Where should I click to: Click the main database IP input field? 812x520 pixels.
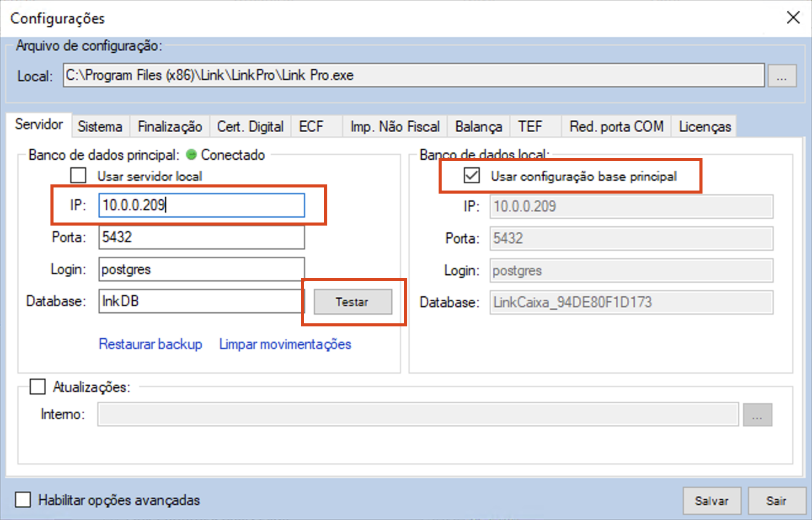[201, 206]
